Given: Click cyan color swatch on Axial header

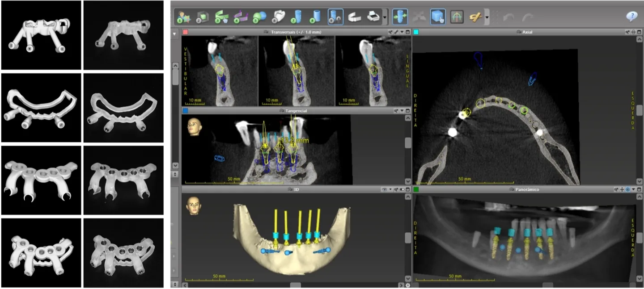Looking at the screenshot, I should pyautogui.click(x=416, y=32).
